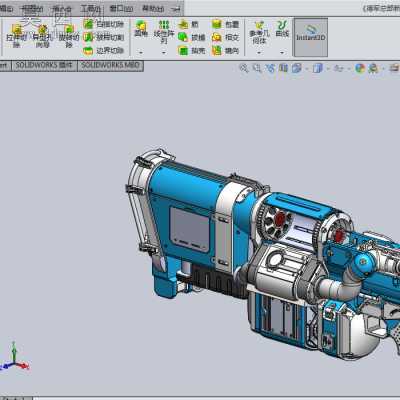Expand Hide/Show Items dropdown arrow
Viewport: 400px width, 400px height.
coord(349,69)
